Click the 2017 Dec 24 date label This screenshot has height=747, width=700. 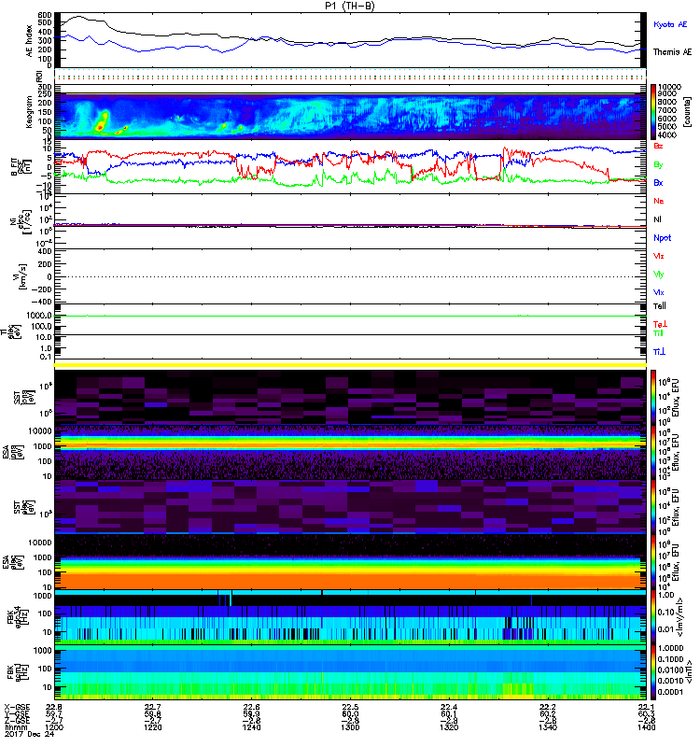pyautogui.click(x=25, y=739)
